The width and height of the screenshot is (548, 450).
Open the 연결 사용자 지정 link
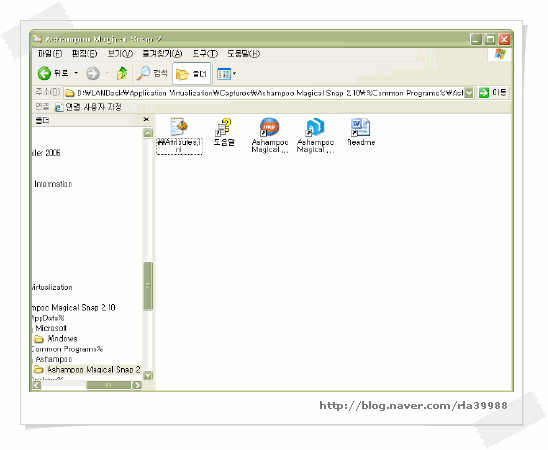pyautogui.click(x=88, y=107)
